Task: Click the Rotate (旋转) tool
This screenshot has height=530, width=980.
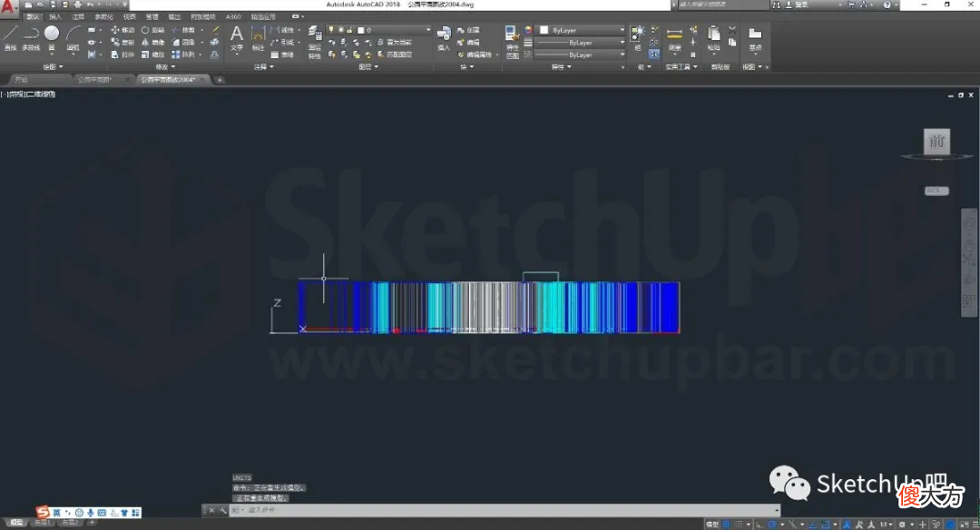Action: tap(153, 30)
